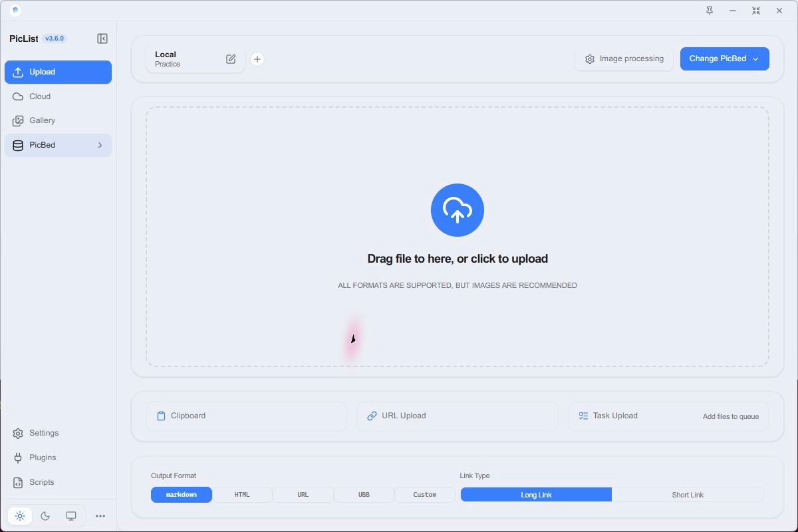798x532 pixels.
Task: Click the 'Add files to queue' text
Action: (x=731, y=416)
